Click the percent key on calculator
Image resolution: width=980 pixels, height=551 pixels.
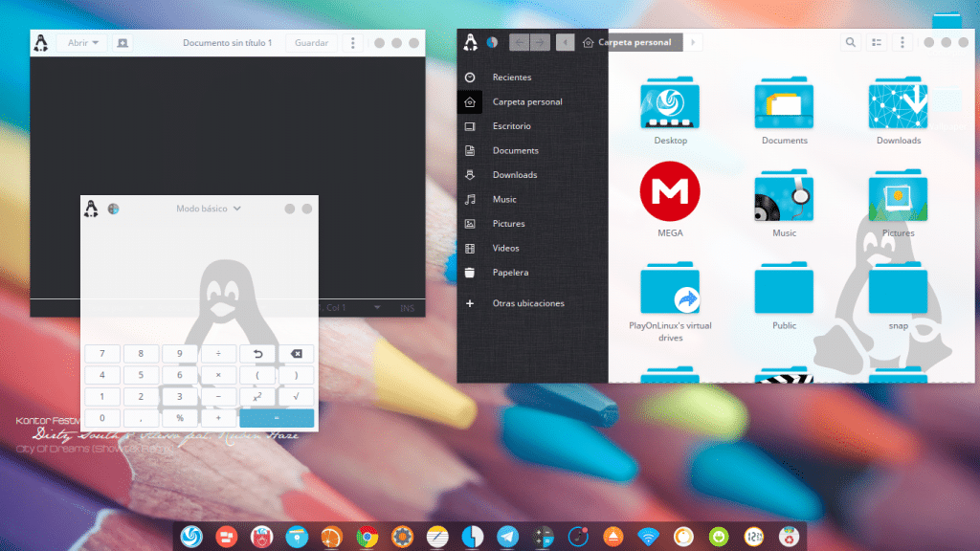(x=179, y=418)
